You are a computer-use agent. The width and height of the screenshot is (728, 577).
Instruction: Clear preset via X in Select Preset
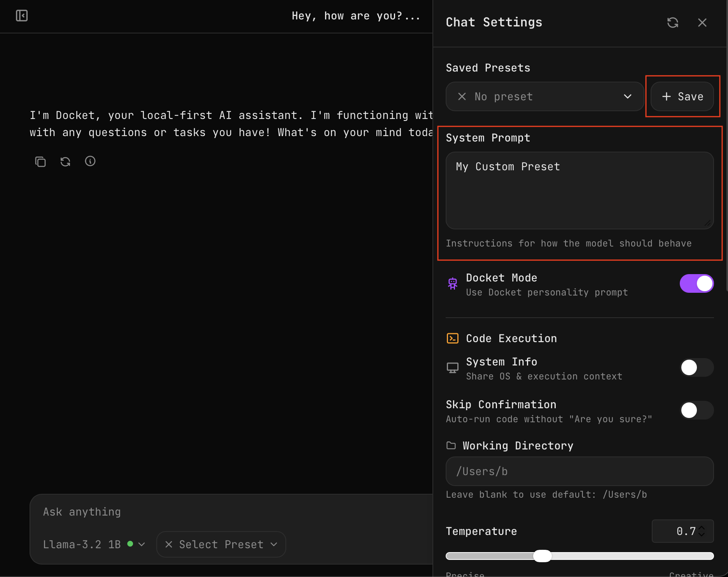click(x=169, y=544)
